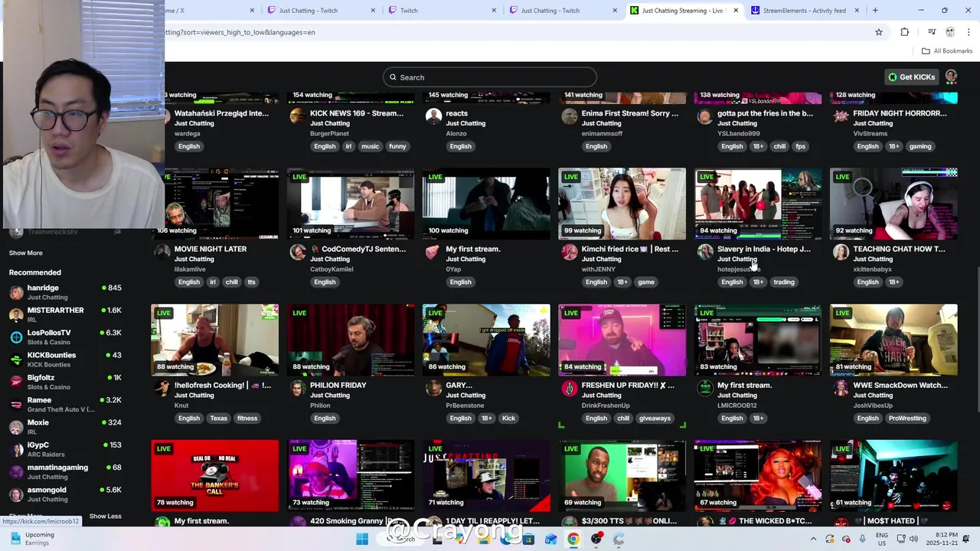The height and width of the screenshot is (551, 980).
Task: Click the BurgerPlanet channel avatar
Action: tap(297, 116)
